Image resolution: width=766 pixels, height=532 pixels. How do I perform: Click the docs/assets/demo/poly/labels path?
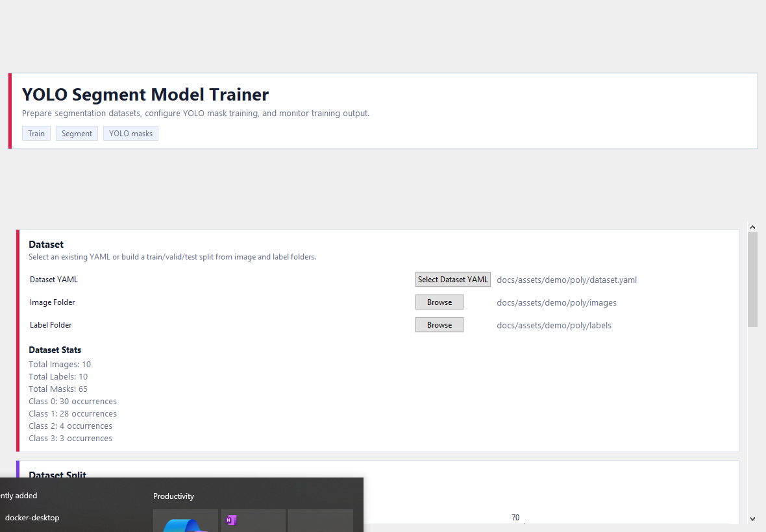click(554, 325)
